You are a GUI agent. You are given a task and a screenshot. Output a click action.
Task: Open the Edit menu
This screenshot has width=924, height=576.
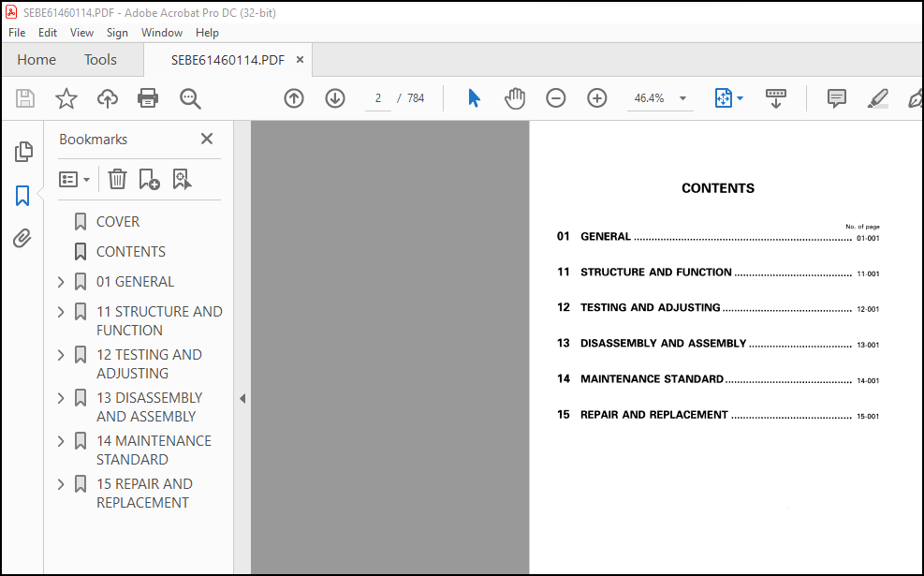tap(48, 33)
